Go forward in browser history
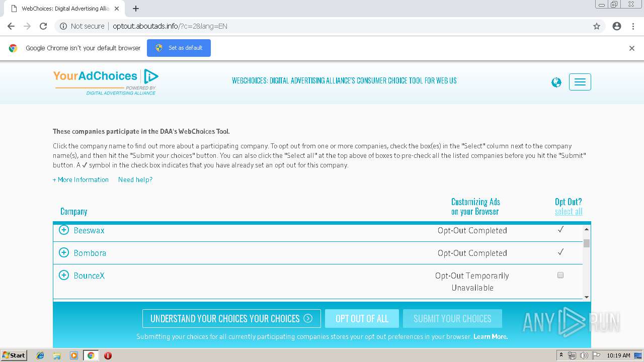This screenshot has height=362, width=644. 27,26
